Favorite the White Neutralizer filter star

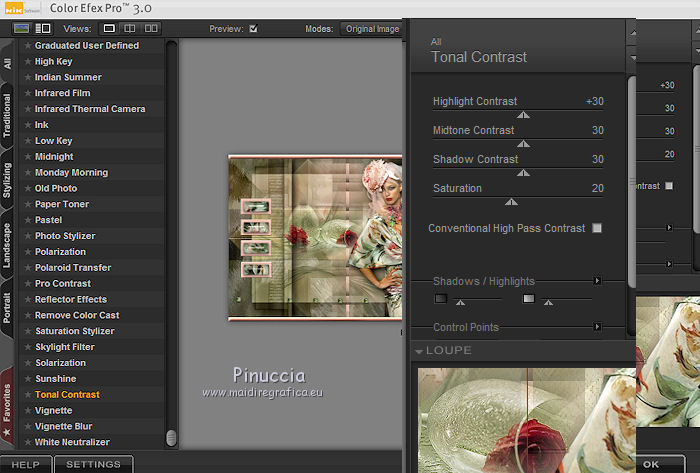[x=28, y=442]
